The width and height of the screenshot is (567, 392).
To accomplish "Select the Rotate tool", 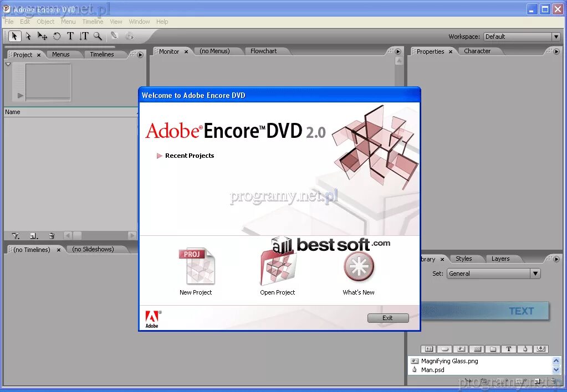I will 57,36.
